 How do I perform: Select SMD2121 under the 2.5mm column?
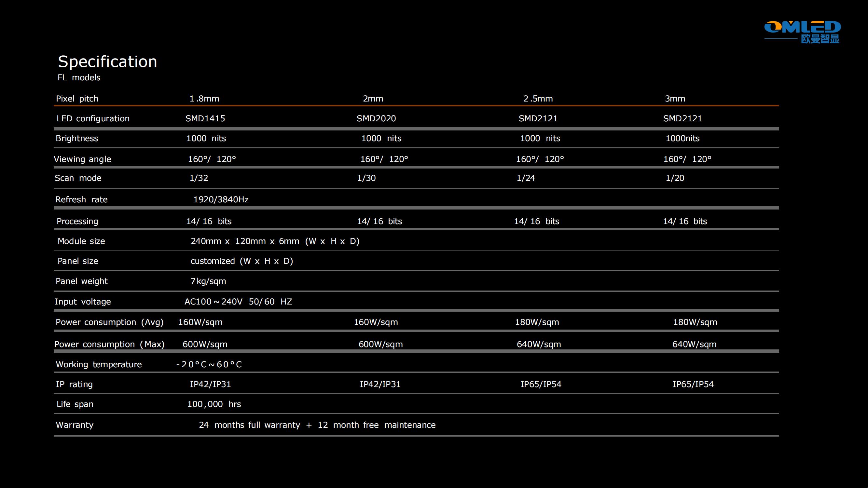pos(538,118)
